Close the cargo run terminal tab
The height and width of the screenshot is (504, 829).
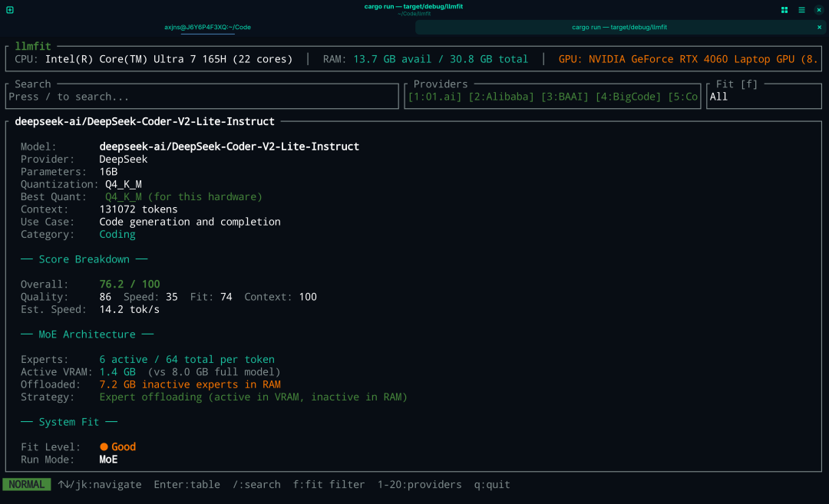coord(820,27)
